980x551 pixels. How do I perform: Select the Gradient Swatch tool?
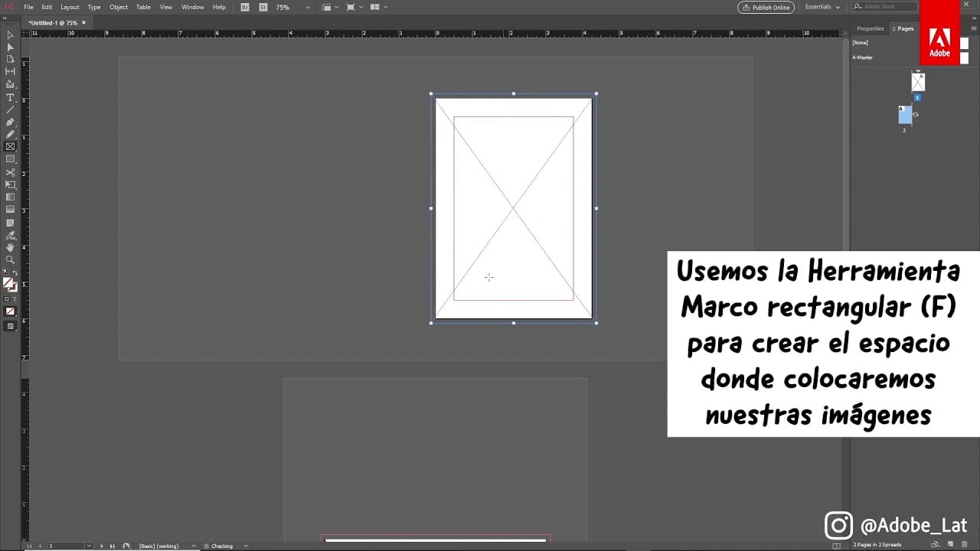point(10,197)
